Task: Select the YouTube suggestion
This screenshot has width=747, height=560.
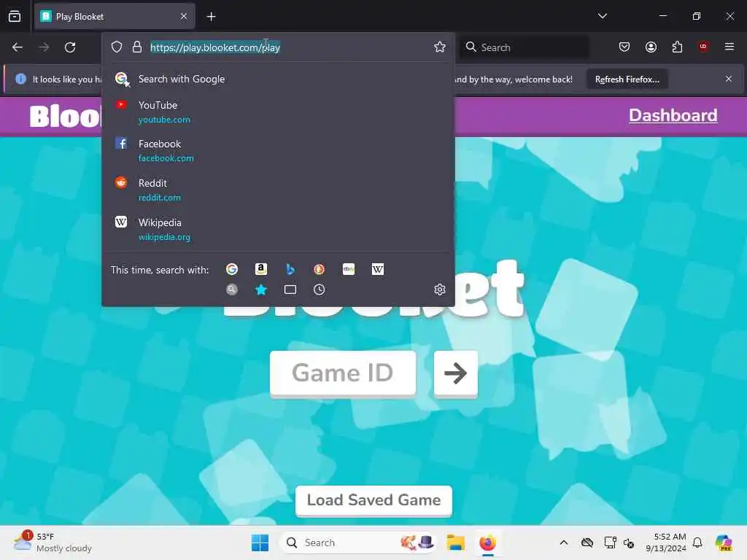Action: [x=278, y=112]
